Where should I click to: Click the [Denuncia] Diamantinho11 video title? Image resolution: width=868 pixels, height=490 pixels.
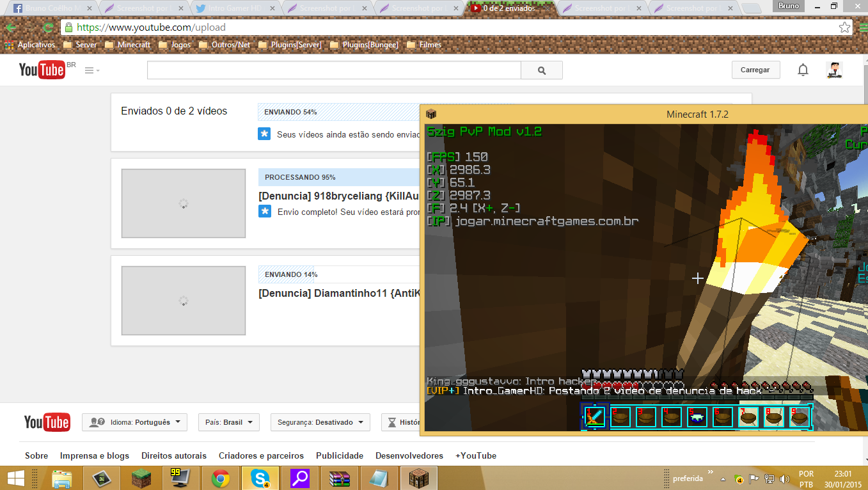339,294
